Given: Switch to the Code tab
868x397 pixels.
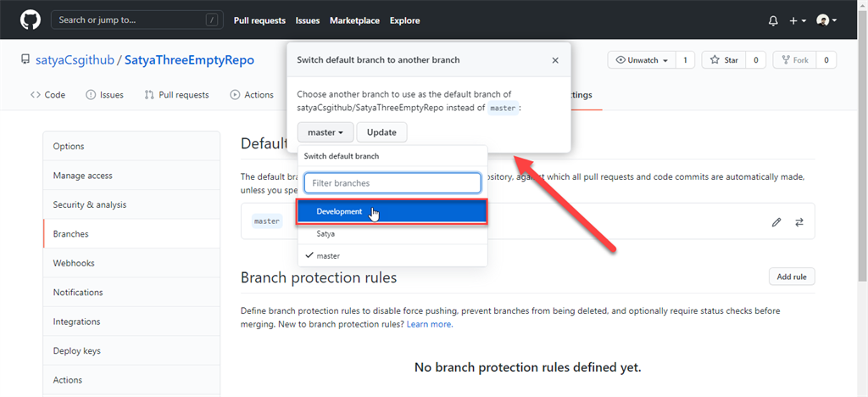Looking at the screenshot, I should pyautogui.click(x=48, y=95).
